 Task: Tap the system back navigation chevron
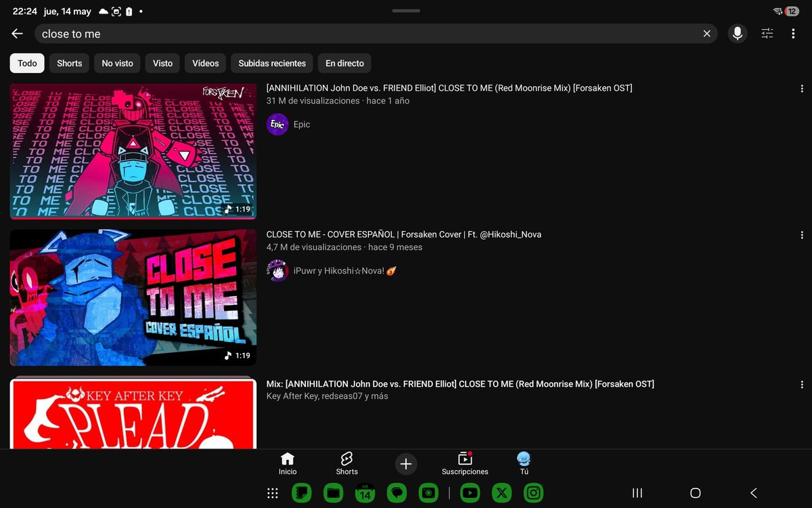(753, 493)
